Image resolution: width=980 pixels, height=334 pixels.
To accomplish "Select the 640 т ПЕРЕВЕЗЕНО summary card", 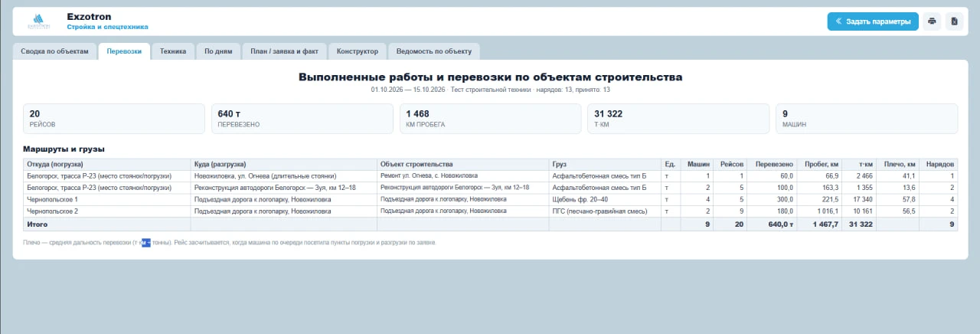I will (x=302, y=119).
